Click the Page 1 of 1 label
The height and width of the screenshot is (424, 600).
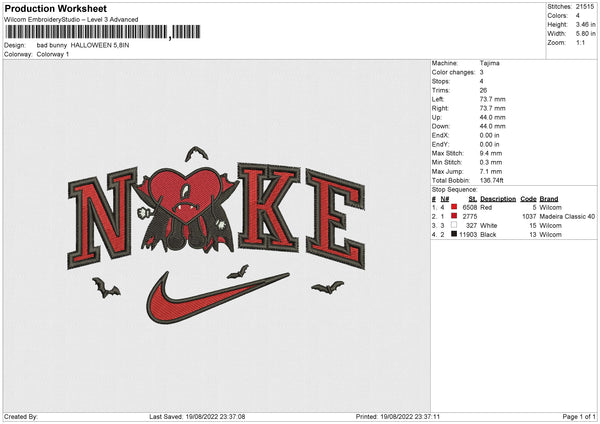[579, 417]
